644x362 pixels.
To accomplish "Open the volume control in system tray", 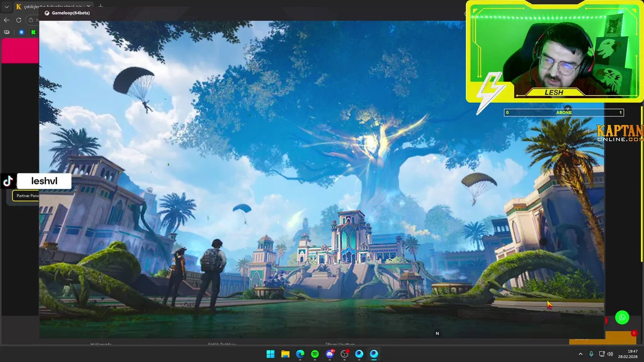I will (x=610, y=354).
